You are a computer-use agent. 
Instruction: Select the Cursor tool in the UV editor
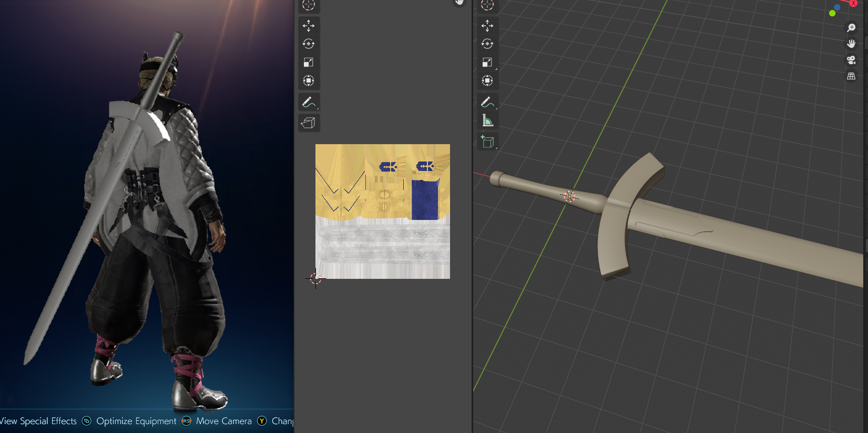(x=309, y=5)
